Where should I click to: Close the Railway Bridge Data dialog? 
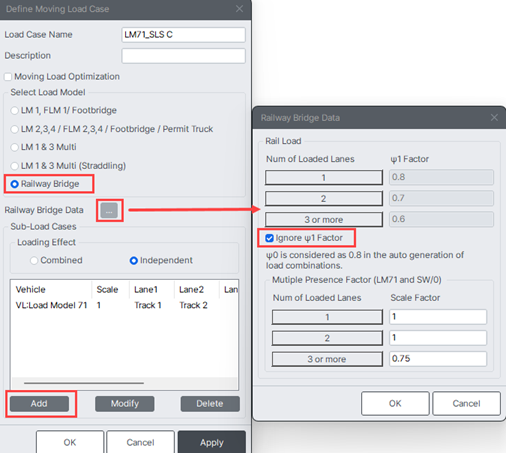(x=494, y=118)
